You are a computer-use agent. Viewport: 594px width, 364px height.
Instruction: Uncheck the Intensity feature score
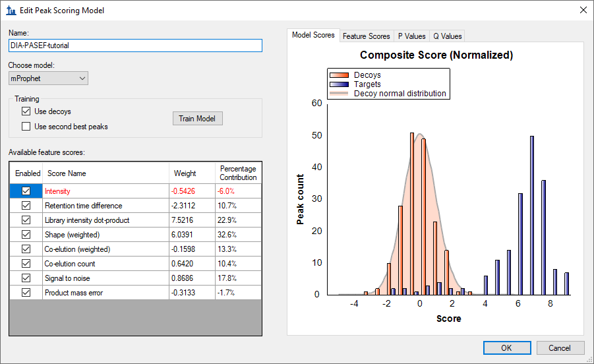click(x=26, y=191)
